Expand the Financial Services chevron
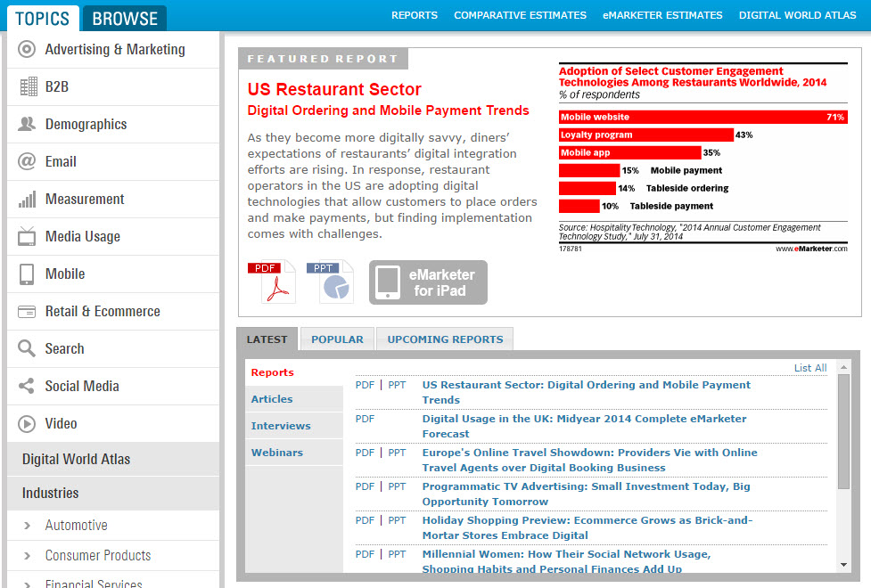The width and height of the screenshot is (871, 588). 28,584
